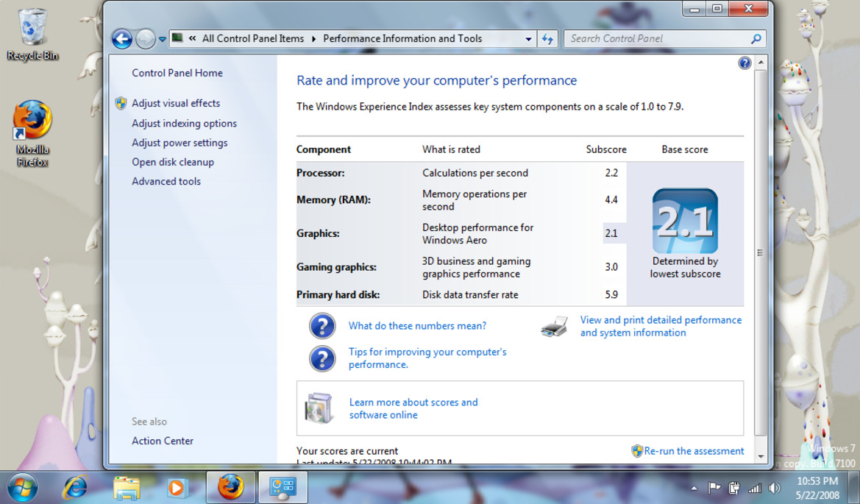Maximize the Control Panel window
Image resolution: width=860 pixels, height=504 pixels.
(717, 9)
